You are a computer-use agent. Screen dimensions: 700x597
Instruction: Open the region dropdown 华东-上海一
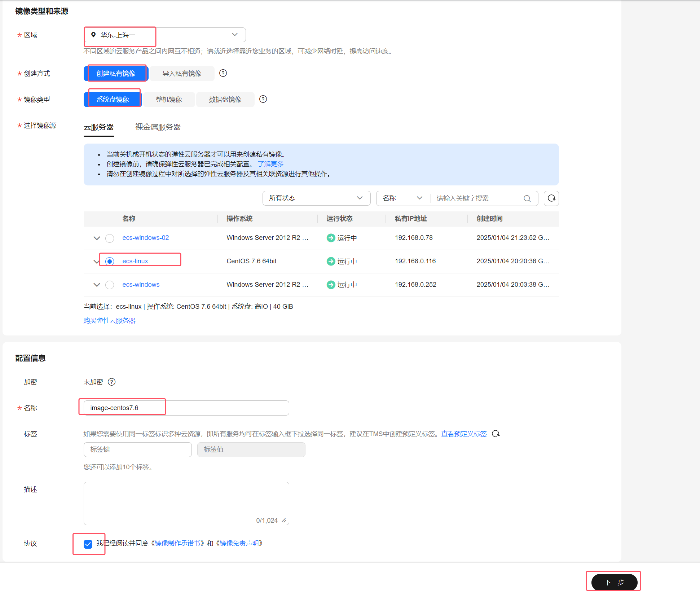[165, 35]
